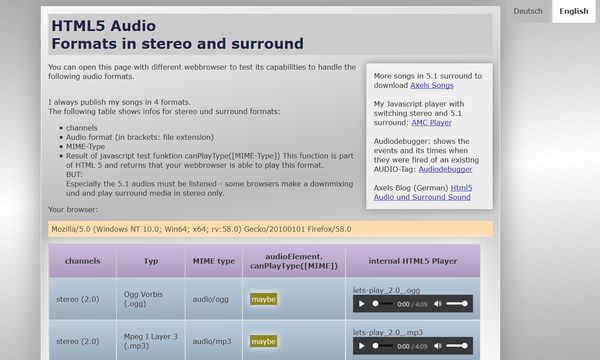
Task: Click the 'MIME type' column header
Action: pyautogui.click(x=214, y=261)
